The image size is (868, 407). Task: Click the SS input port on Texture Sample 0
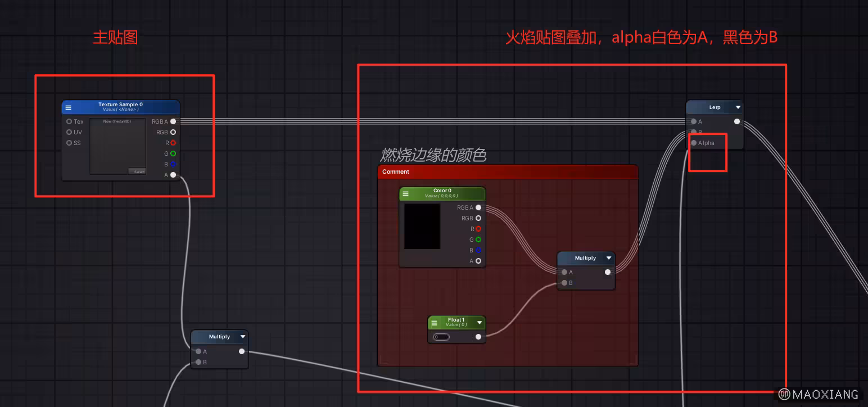click(69, 143)
